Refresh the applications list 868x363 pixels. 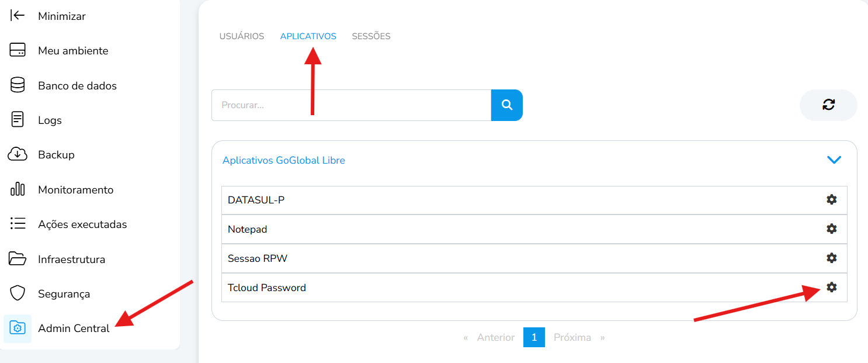click(828, 105)
